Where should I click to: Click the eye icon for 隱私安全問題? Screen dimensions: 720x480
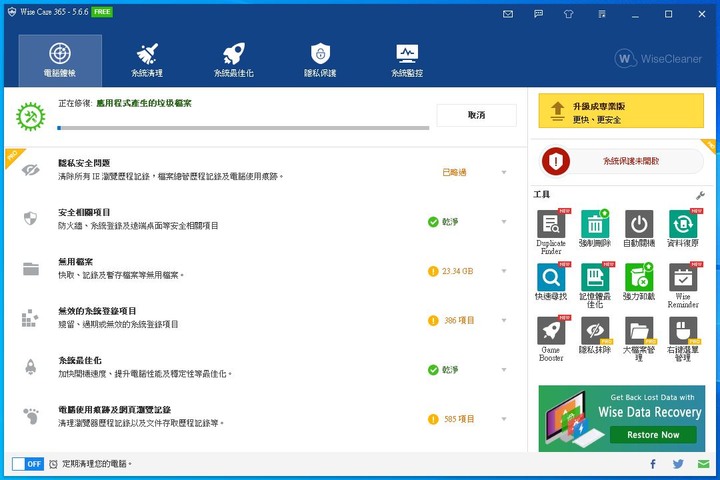pos(30,170)
